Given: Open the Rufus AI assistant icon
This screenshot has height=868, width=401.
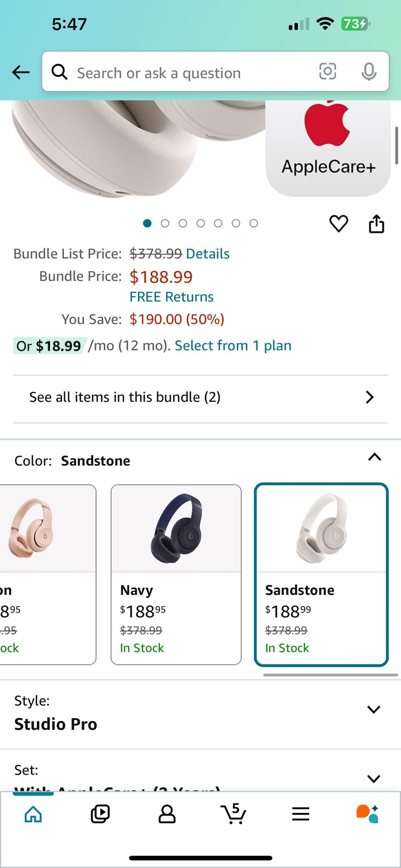Looking at the screenshot, I should point(367,814).
